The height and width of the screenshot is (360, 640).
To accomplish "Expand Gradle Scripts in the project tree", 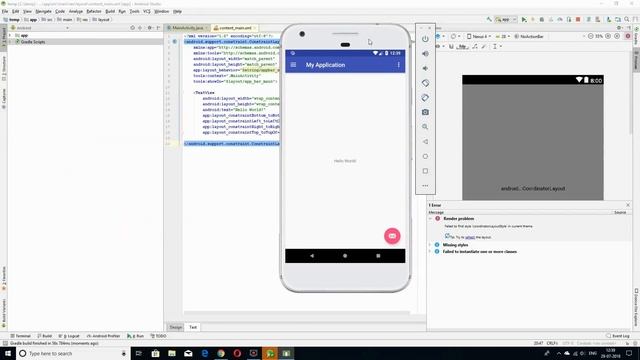I will 11,42.
